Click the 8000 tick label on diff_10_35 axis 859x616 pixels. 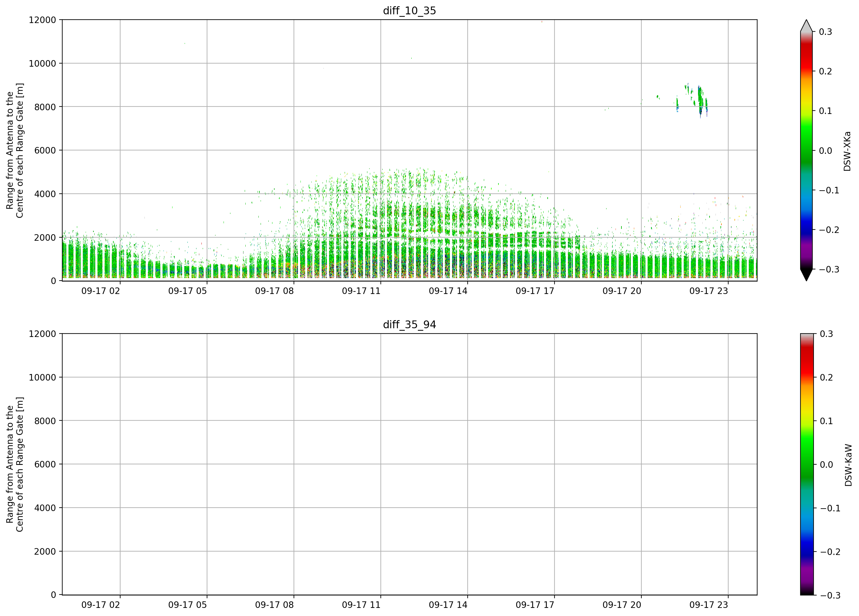pos(45,107)
